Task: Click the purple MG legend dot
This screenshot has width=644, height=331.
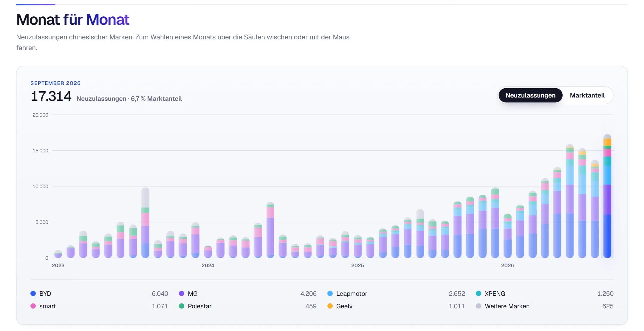Action: click(182, 293)
